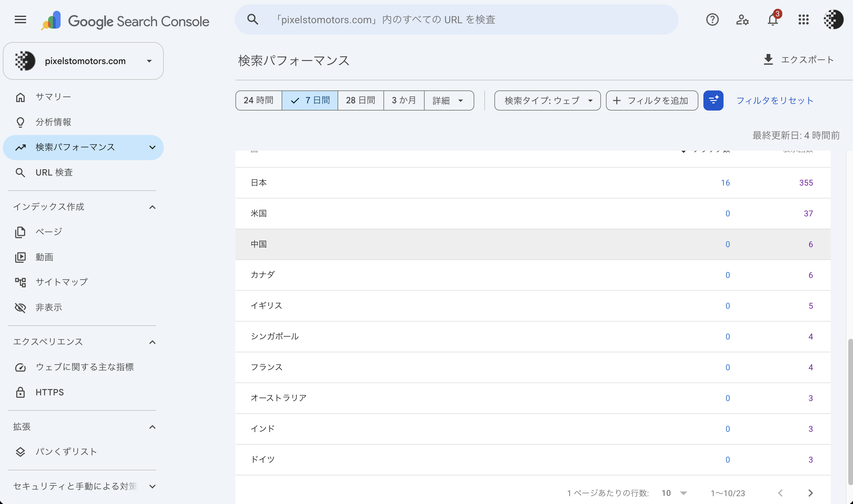Screen dimensions: 853x504
Task: Open the Google apps grid
Action: pyautogui.click(x=803, y=20)
